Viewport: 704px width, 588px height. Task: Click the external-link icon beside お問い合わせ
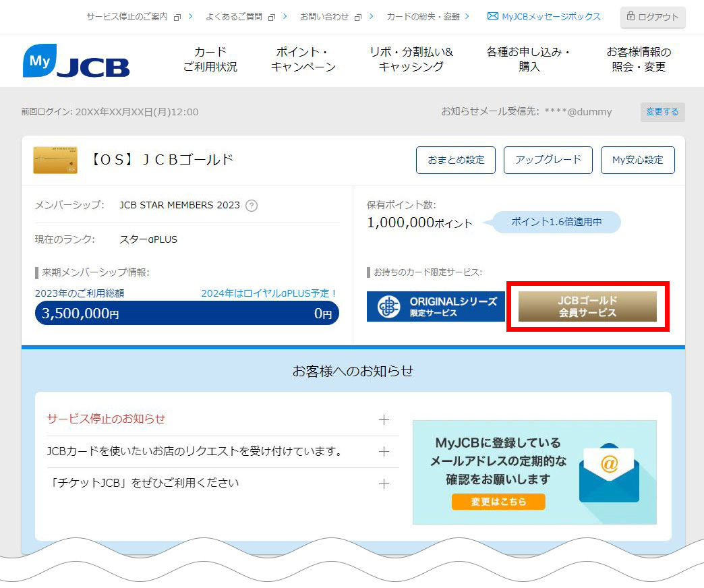click(358, 17)
